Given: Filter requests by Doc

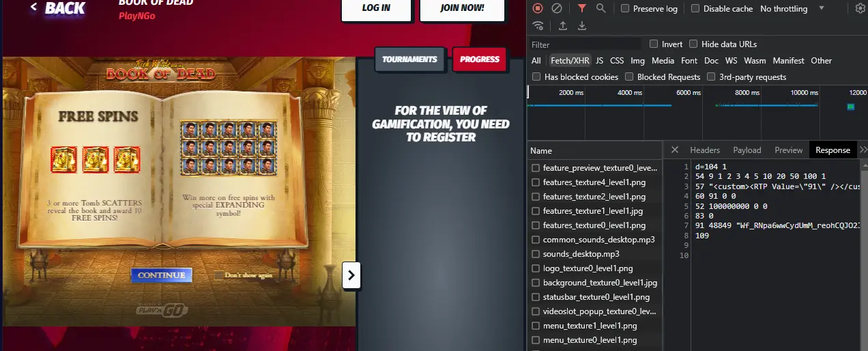Looking at the screenshot, I should click(x=711, y=60).
